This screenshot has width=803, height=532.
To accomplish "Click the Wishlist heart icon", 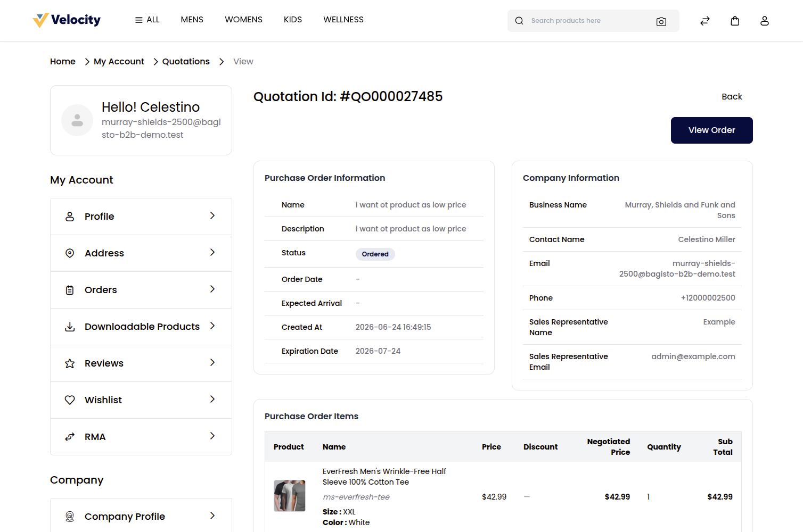I will (70, 400).
